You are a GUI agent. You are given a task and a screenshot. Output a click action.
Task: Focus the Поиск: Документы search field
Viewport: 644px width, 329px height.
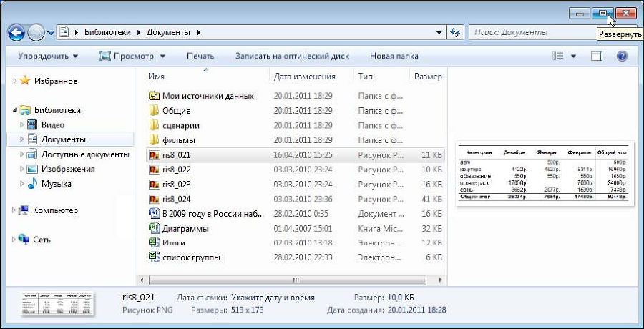534,32
